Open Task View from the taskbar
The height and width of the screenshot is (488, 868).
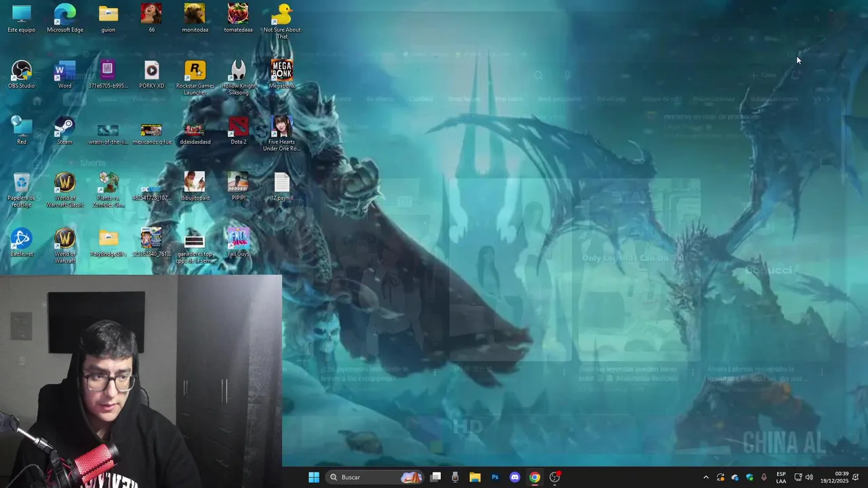click(x=436, y=477)
